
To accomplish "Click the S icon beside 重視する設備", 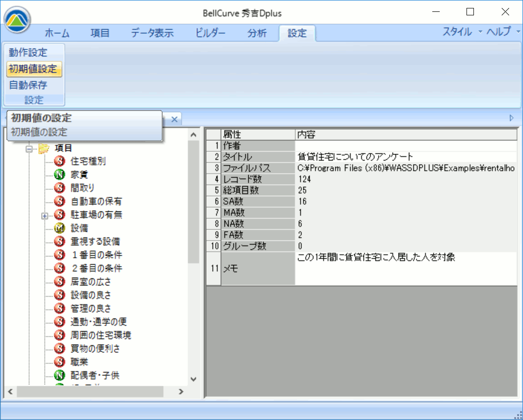I will point(59,241).
